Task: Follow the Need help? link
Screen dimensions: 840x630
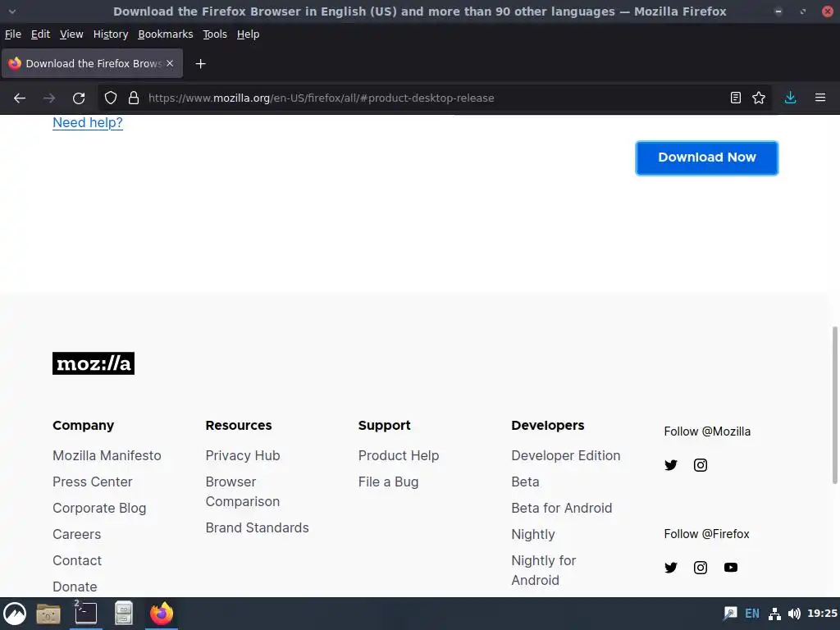Action: [x=87, y=123]
